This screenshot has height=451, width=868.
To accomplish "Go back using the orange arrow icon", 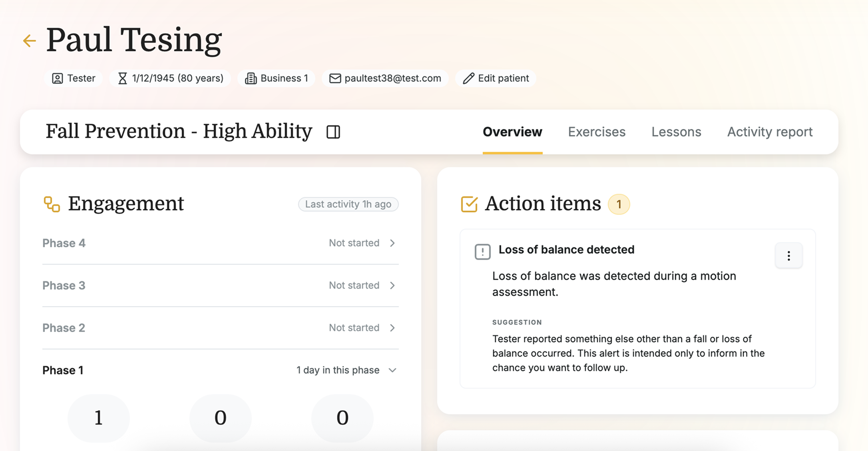I will (30, 40).
